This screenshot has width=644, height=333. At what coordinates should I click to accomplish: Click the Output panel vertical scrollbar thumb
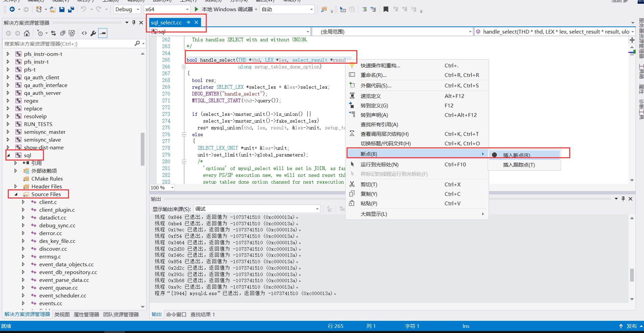[x=632, y=275]
